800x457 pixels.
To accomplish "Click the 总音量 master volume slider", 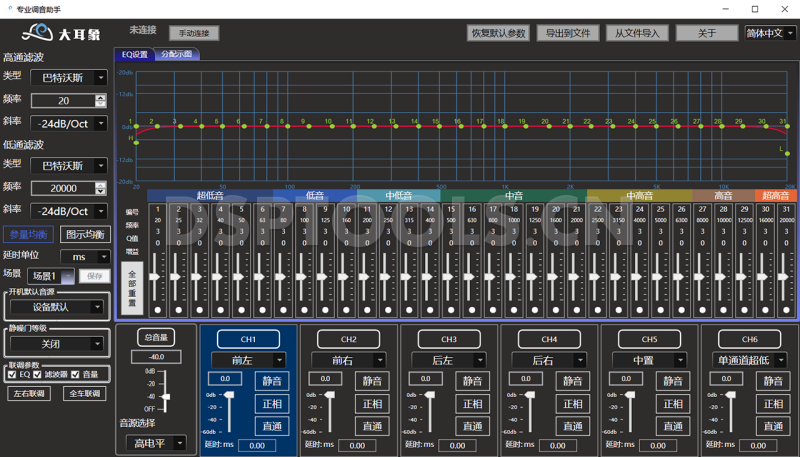I will 165,396.
